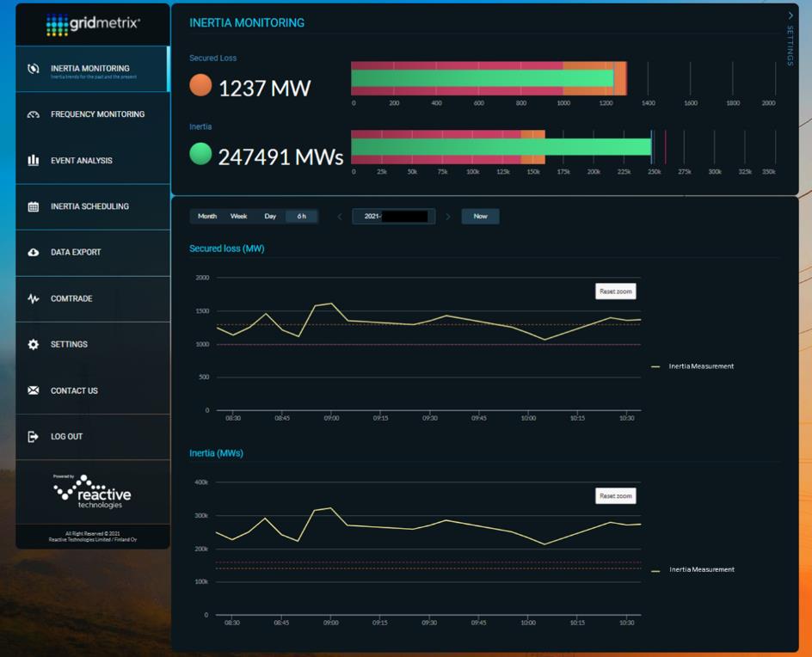Switch to the Day time range
This screenshot has width=812, height=657.
click(270, 217)
